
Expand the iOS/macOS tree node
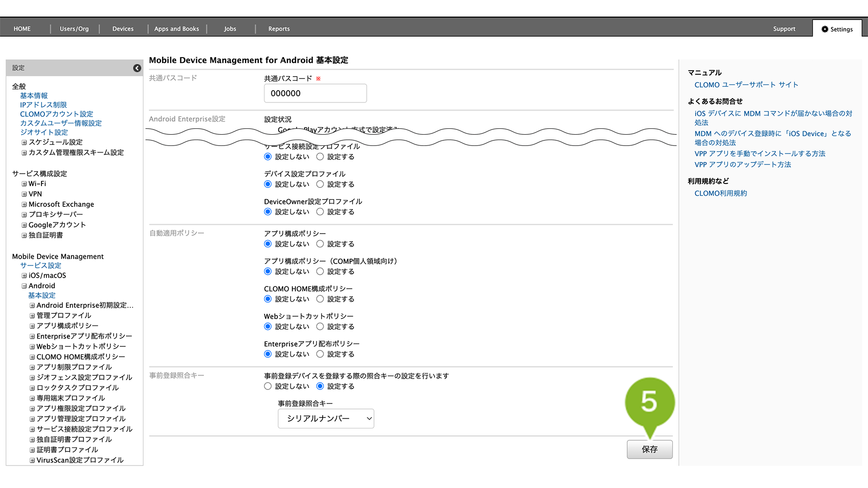(x=24, y=276)
